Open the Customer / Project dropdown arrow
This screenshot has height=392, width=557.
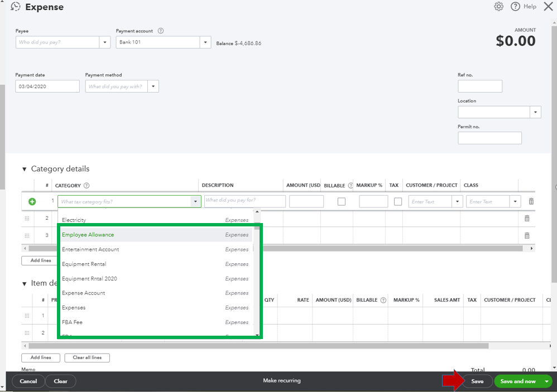click(458, 201)
